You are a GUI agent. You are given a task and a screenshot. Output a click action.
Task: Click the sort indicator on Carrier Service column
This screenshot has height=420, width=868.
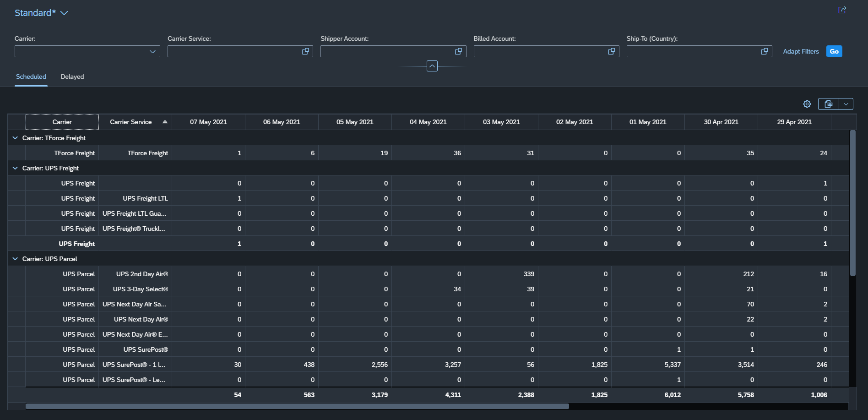(165, 122)
